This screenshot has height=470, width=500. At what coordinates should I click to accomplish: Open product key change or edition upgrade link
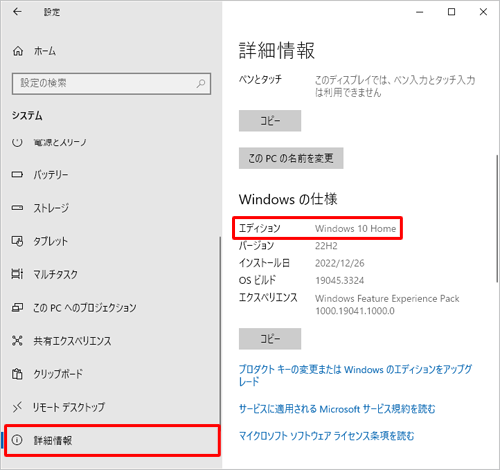355,375
